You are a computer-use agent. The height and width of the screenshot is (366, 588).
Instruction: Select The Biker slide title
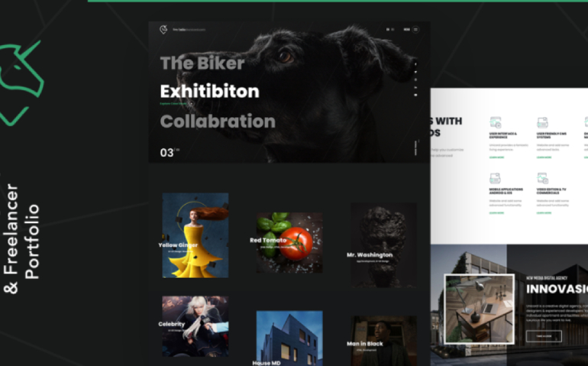pyautogui.click(x=202, y=63)
